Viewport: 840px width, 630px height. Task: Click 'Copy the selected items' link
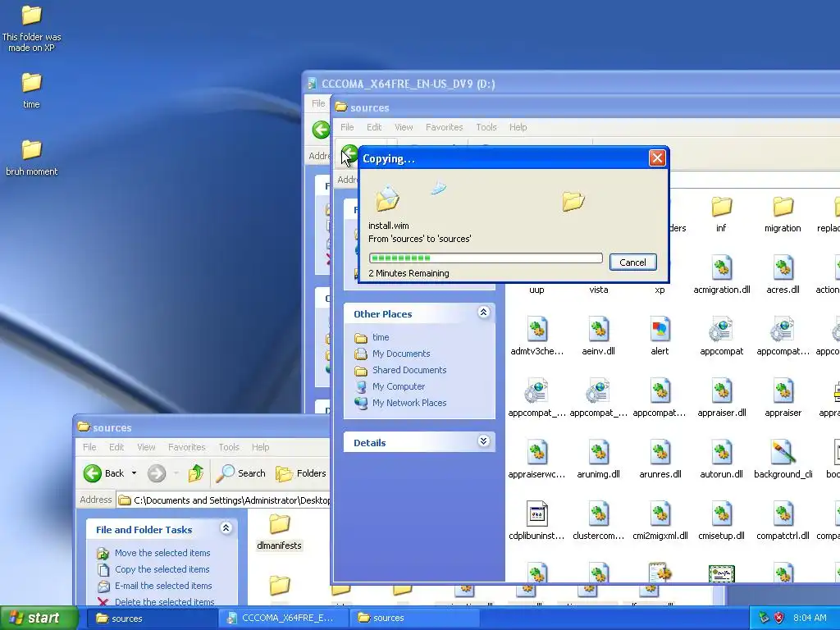pyautogui.click(x=162, y=569)
